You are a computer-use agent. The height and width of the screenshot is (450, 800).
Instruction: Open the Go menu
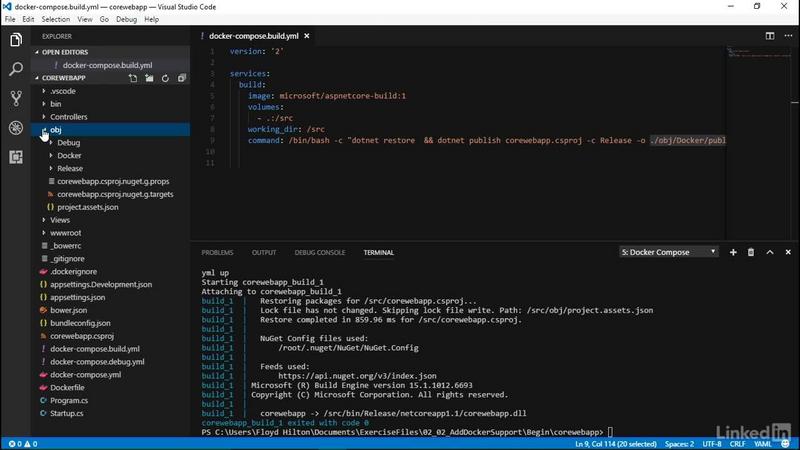click(104, 19)
